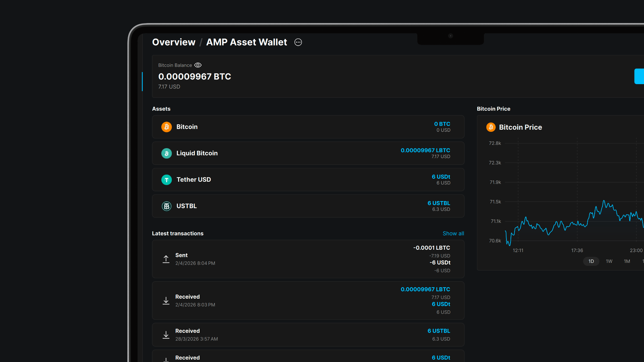Screen dimensions: 644x362
Task: Open the bottom 6 USDt Received transaction
Action: 308,357
